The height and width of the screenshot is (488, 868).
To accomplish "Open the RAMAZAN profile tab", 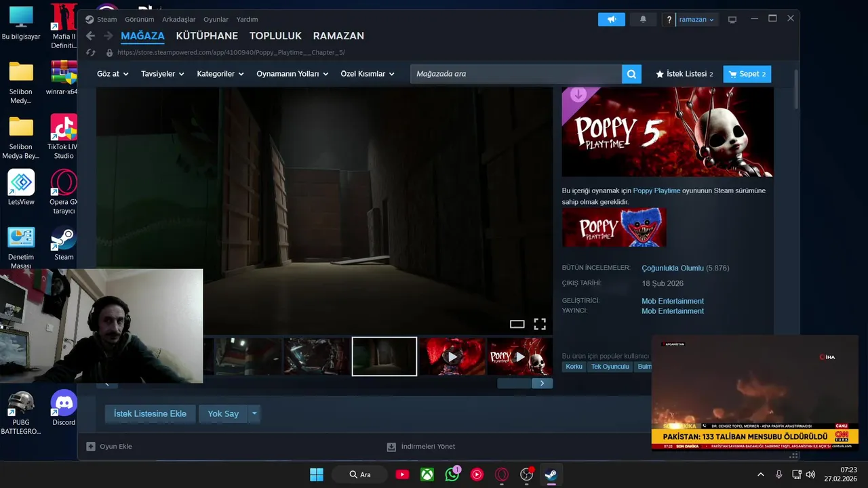I will click(338, 36).
